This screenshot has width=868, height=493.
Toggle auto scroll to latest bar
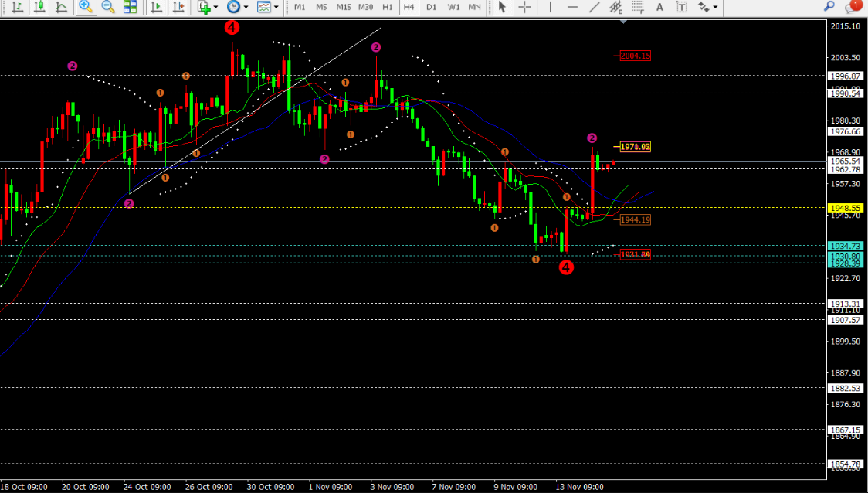157,7
